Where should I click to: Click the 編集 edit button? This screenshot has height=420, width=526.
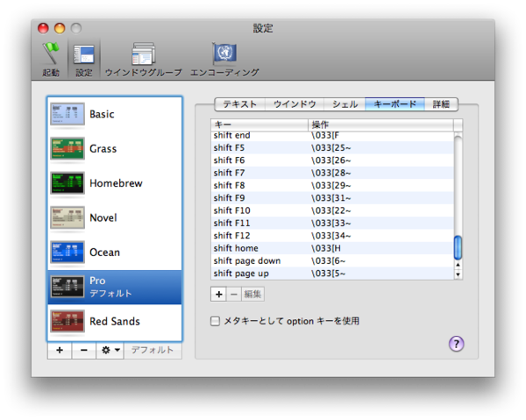click(252, 295)
